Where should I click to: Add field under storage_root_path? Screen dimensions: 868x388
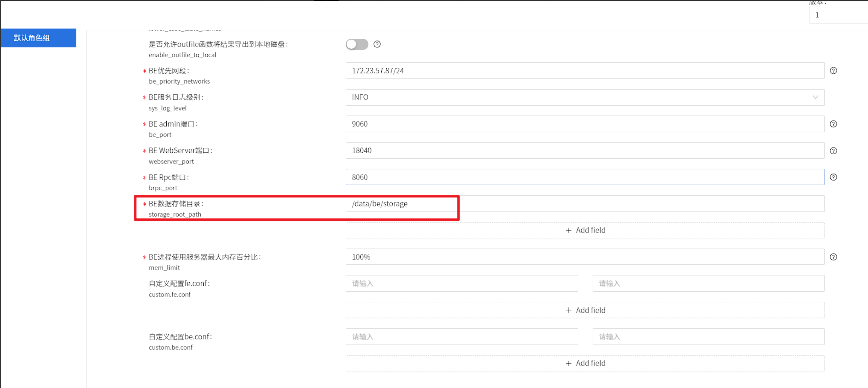[585, 230]
